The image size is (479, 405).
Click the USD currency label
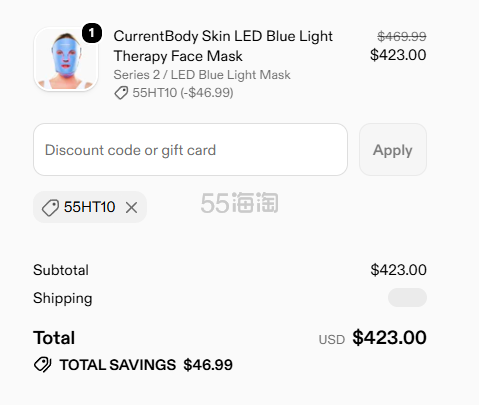(x=331, y=340)
